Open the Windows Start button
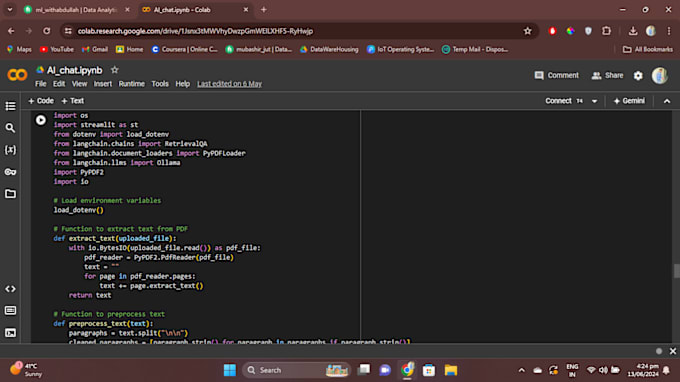680x382 pixels. (x=230, y=370)
